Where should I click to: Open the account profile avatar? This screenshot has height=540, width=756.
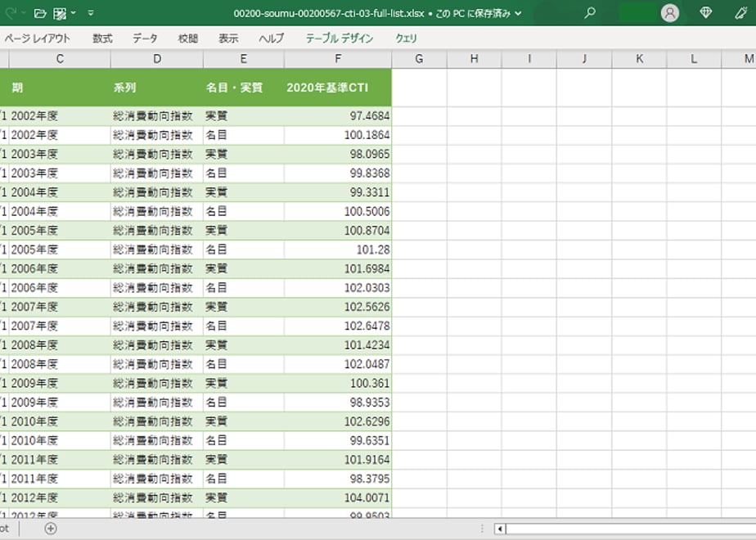(x=670, y=13)
